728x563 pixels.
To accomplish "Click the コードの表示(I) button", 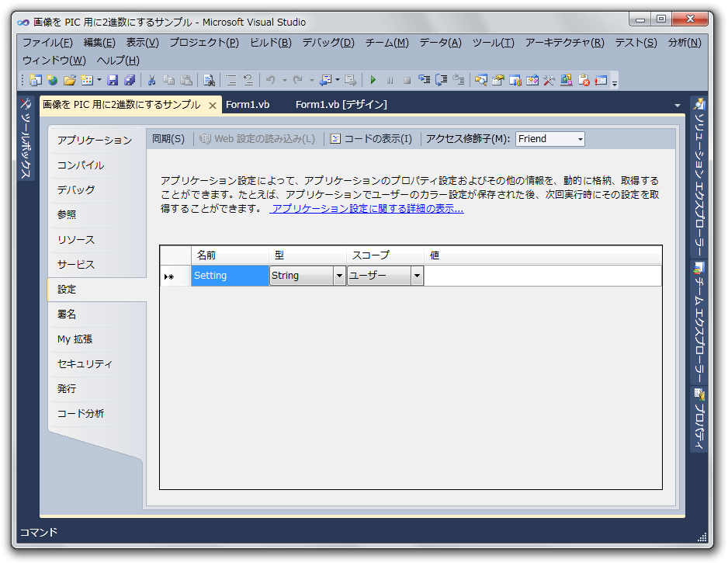I will (x=372, y=139).
